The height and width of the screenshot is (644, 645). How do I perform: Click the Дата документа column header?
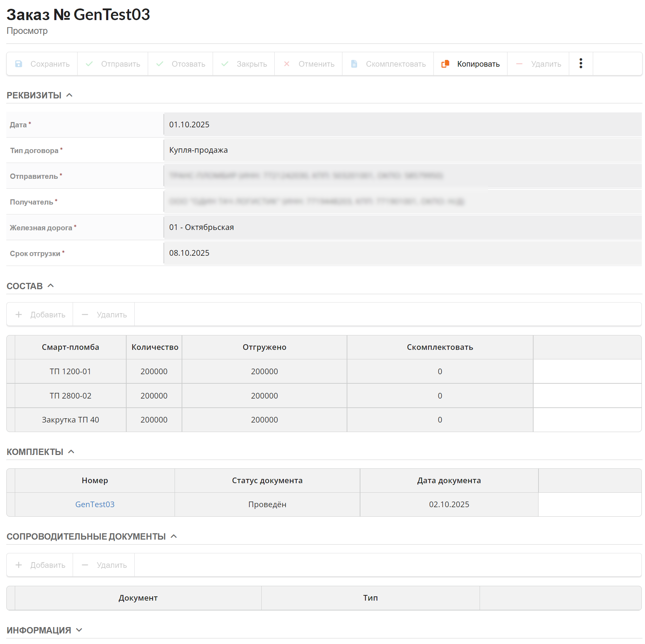[x=449, y=480]
